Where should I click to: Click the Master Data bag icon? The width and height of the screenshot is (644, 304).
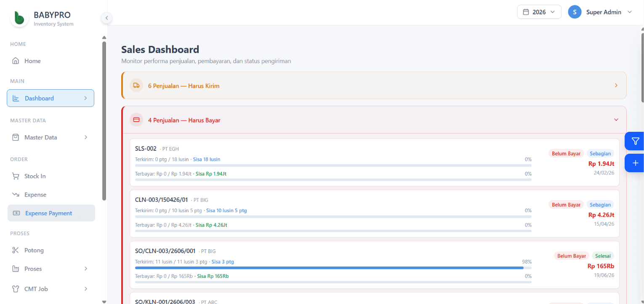[x=16, y=137]
